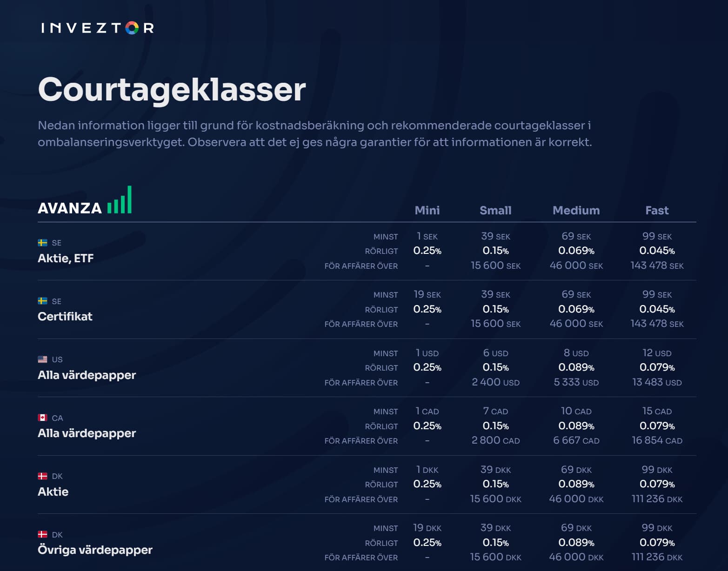Click the AVANZA broker name
This screenshot has height=571, width=728.
coord(70,208)
